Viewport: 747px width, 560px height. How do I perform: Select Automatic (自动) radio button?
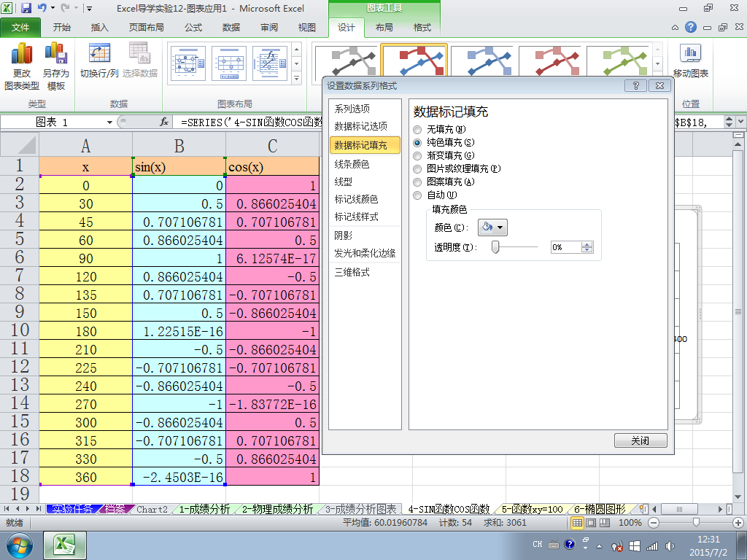417,195
